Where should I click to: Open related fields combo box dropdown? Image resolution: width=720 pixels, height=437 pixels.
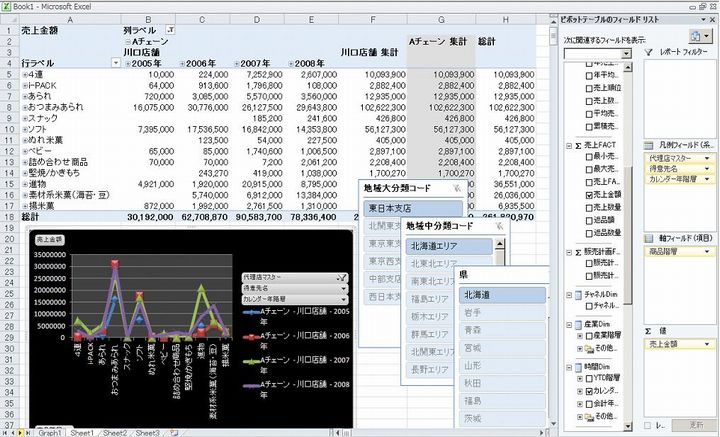(x=626, y=54)
